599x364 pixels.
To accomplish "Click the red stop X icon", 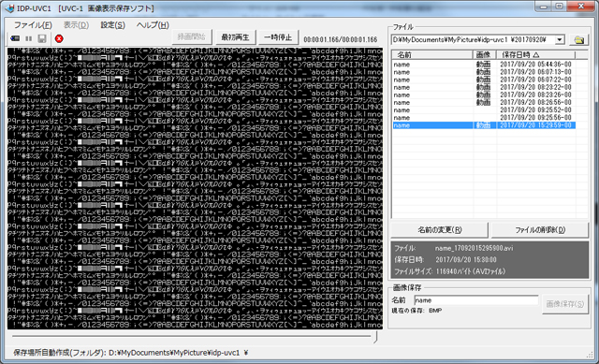I will (x=59, y=38).
